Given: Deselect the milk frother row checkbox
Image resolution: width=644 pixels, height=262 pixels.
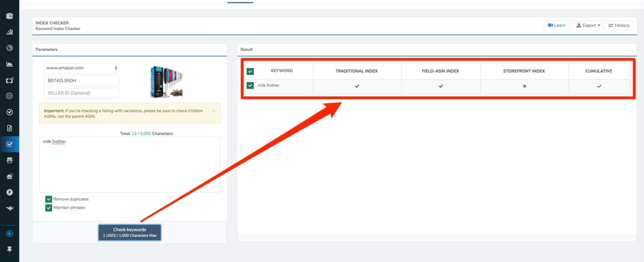Looking at the screenshot, I should pos(250,86).
